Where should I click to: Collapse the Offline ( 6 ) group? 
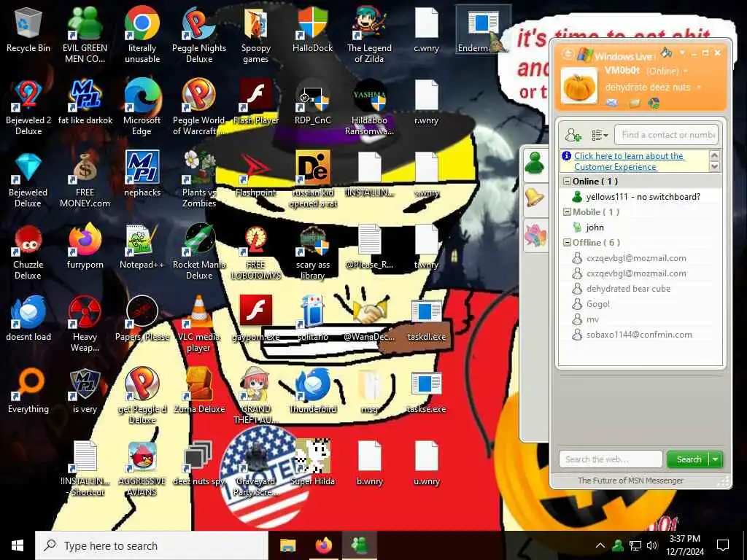[x=567, y=242]
